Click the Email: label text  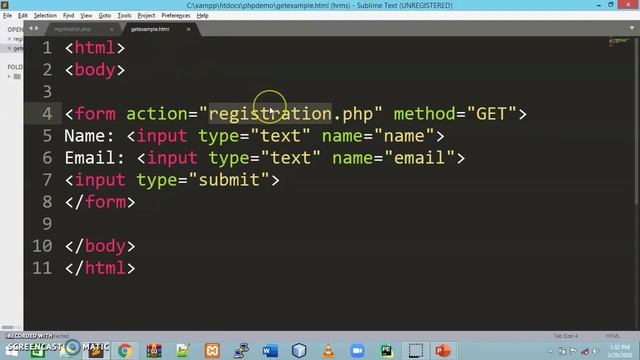[94, 158]
